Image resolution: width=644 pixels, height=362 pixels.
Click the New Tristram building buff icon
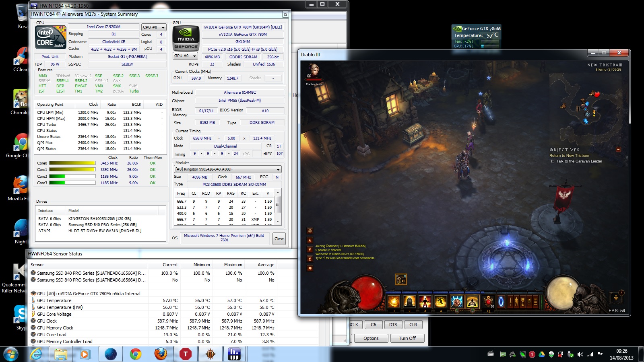coord(401,279)
